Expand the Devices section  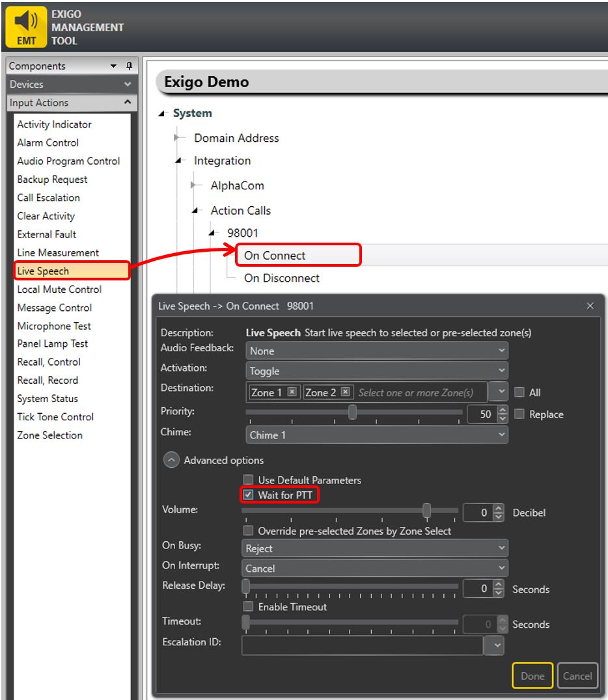tap(72, 85)
